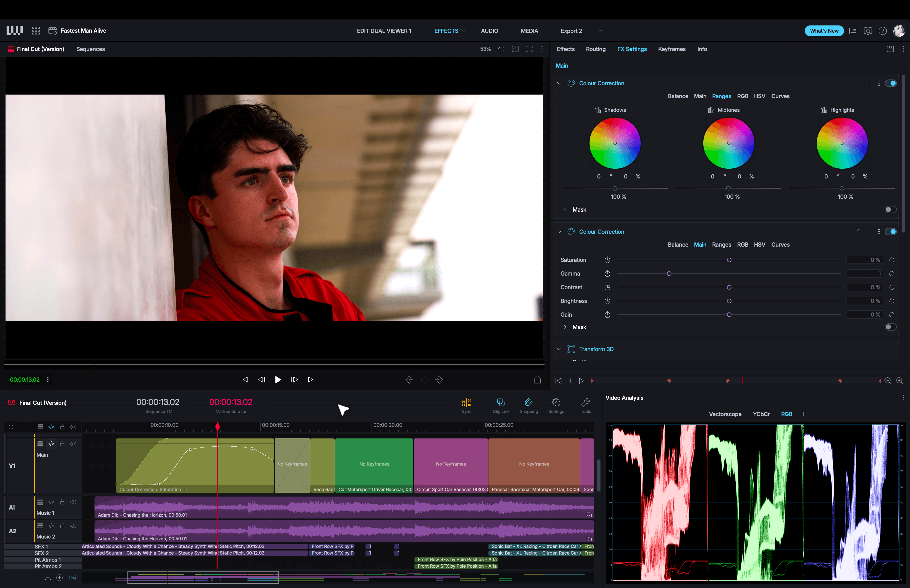Collapse the Transform 3D section

coord(559,349)
